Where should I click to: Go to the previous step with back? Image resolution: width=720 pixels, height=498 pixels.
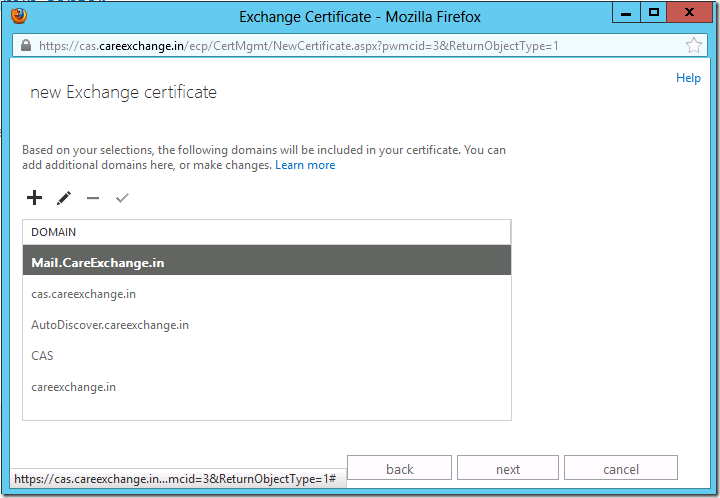tap(399, 468)
